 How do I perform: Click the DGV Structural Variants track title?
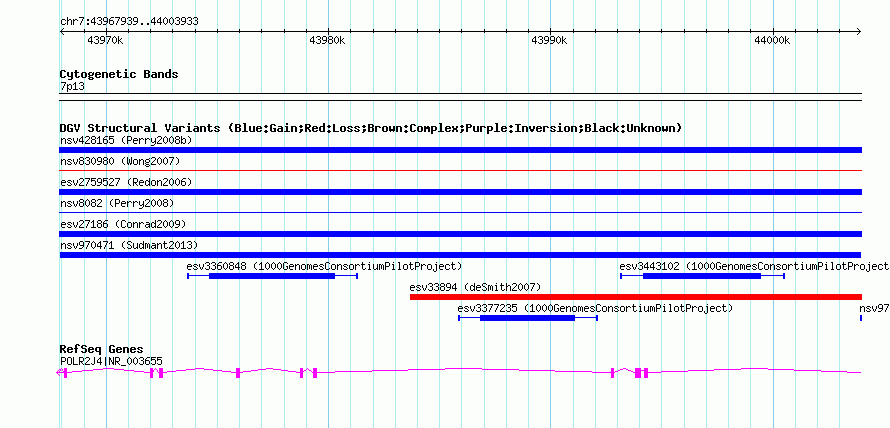(371, 128)
